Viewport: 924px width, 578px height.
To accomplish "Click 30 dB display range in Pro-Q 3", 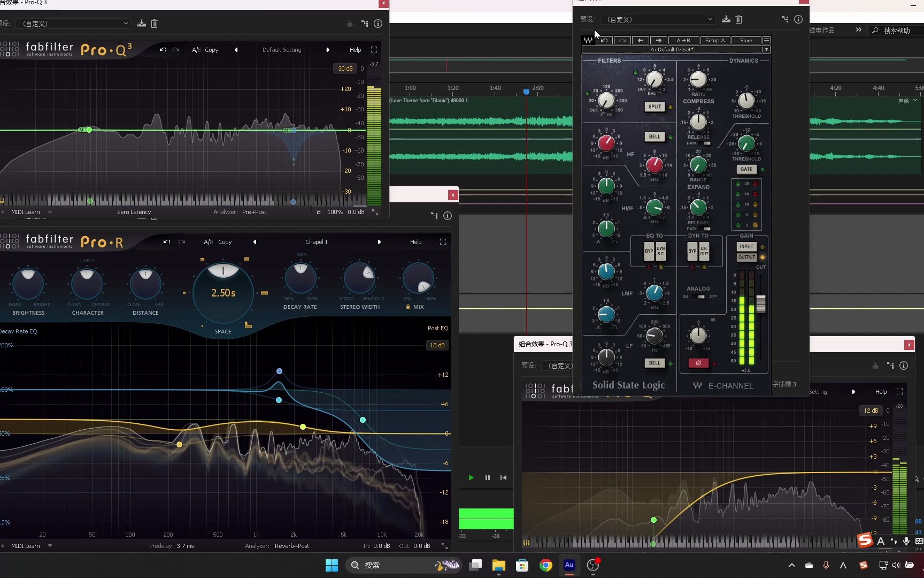I will (x=345, y=69).
